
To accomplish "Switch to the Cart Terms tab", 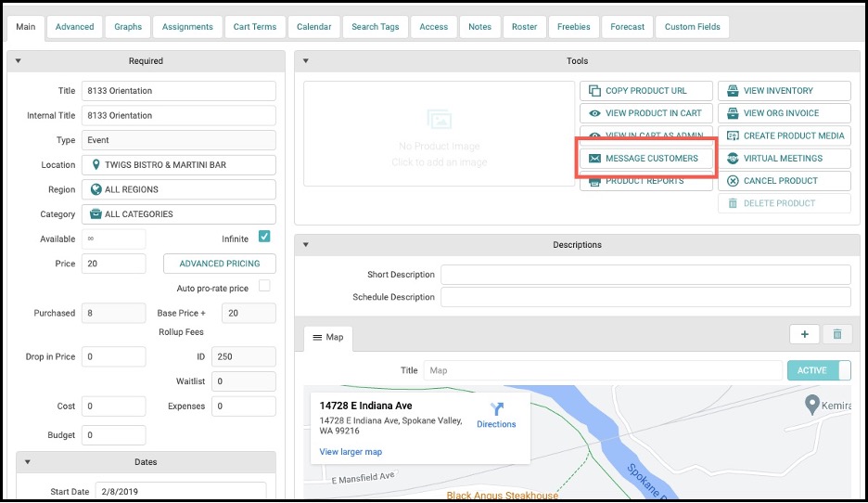I will point(255,27).
